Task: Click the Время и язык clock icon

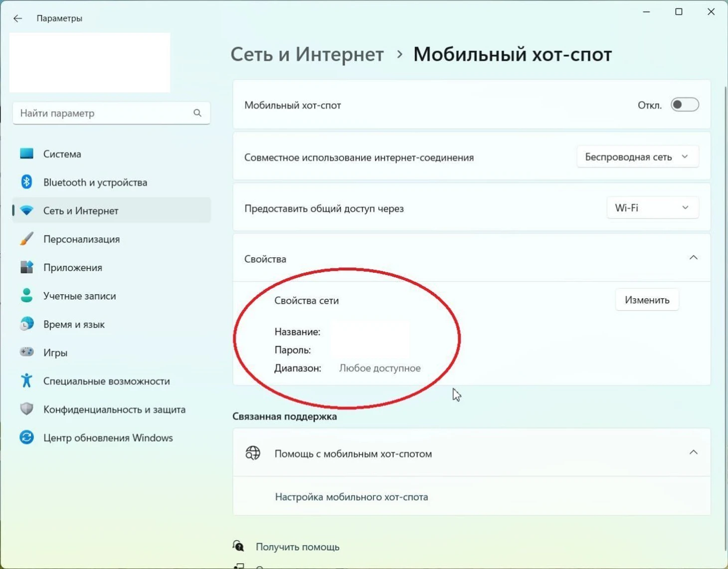Action: [x=26, y=324]
